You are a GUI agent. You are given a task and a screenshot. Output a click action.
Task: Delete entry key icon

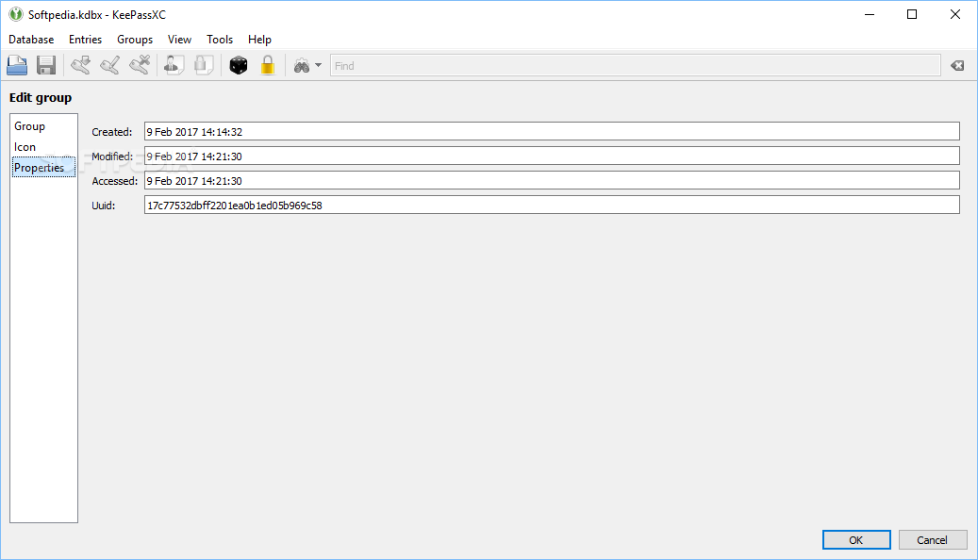pyautogui.click(x=140, y=65)
